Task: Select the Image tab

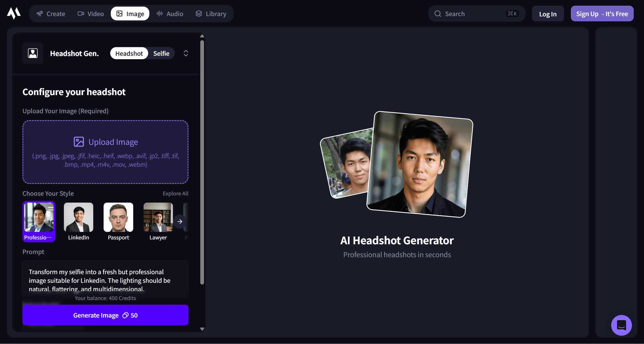Action: [130, 14]
